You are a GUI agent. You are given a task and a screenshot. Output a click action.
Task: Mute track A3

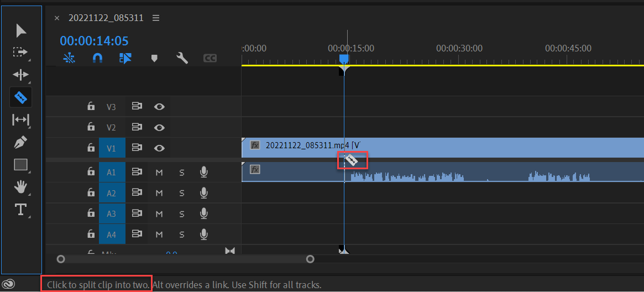tap(159, 213)
